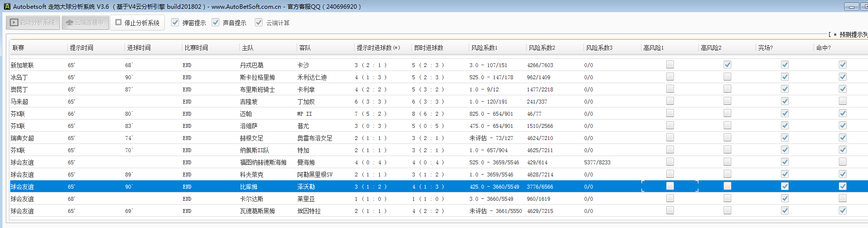The width and height of the screenshot is (868, 228).
Task: Toggle the 弹窗提示 popup alert checkbox
Action: pos(175,22)
